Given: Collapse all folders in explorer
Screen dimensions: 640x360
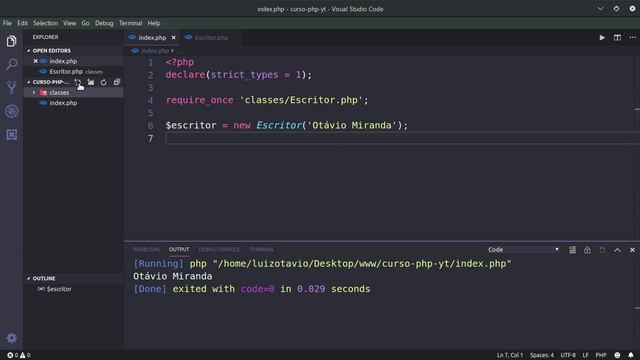Looking at the screenshot, I should [x=117, y=82].
